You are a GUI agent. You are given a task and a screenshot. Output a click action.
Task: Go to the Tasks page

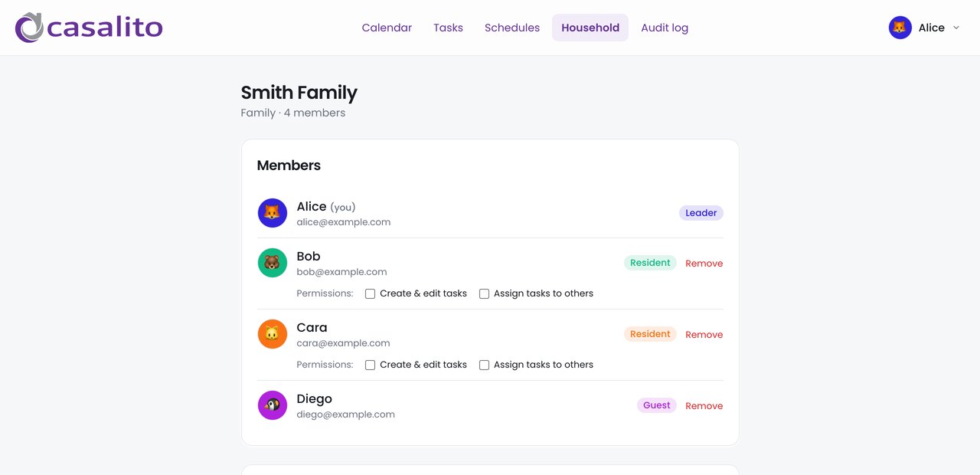click(x=448, y=28)
